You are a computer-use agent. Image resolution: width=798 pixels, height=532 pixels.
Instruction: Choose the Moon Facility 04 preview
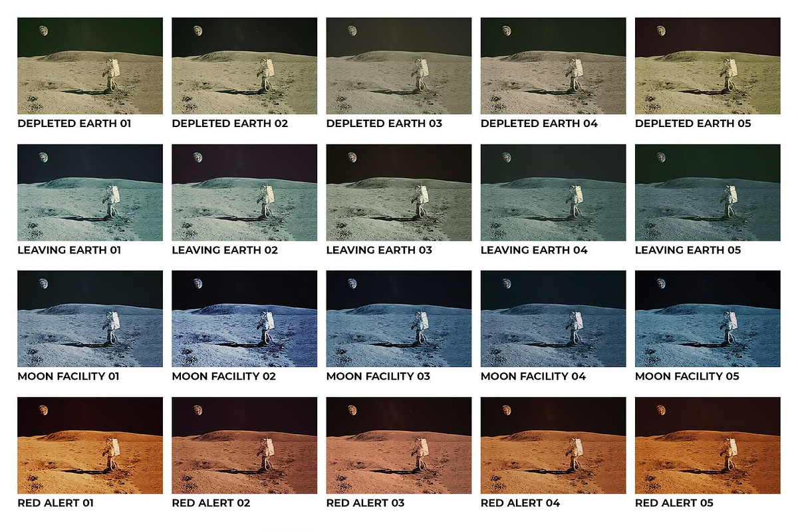coord(553,319)
